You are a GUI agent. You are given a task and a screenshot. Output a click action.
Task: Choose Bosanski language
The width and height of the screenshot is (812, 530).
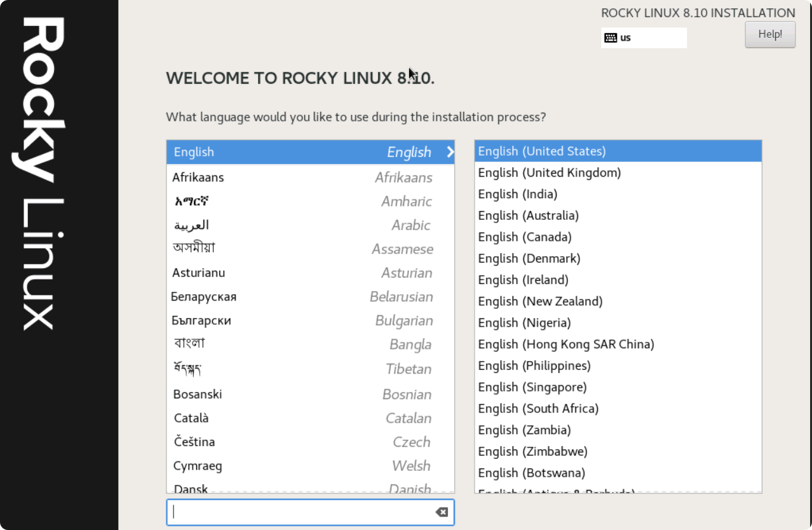coord(311,395)
